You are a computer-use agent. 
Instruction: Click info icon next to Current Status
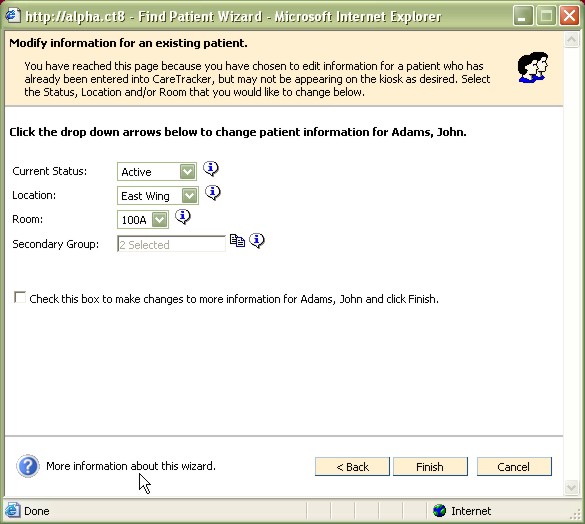pos(211,169)
